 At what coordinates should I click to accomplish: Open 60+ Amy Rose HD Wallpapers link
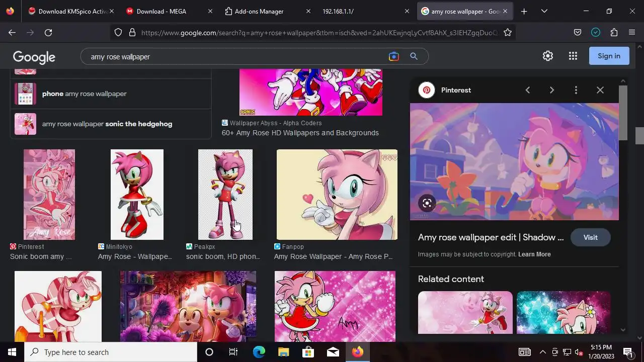tap(300, 133)
